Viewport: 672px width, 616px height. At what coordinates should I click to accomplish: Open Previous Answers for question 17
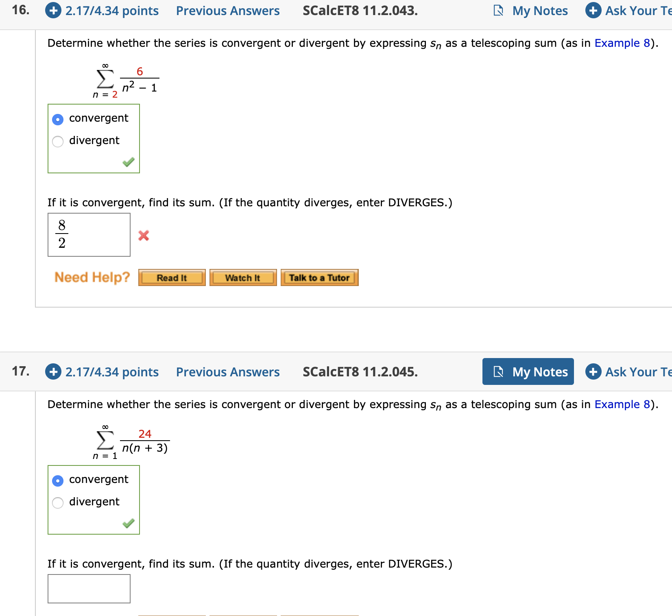click(x=227, y=371)
